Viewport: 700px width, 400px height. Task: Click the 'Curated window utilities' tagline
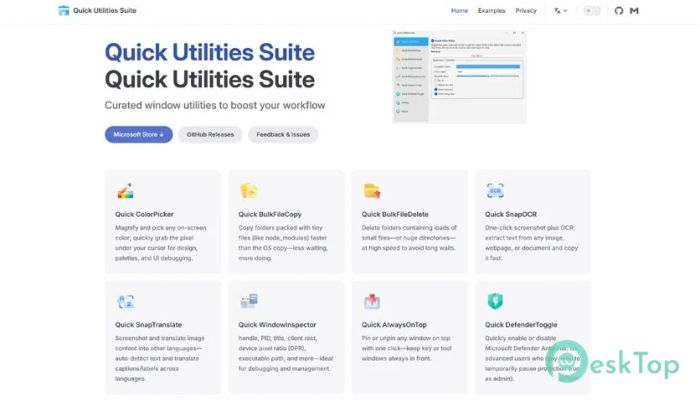215,105
